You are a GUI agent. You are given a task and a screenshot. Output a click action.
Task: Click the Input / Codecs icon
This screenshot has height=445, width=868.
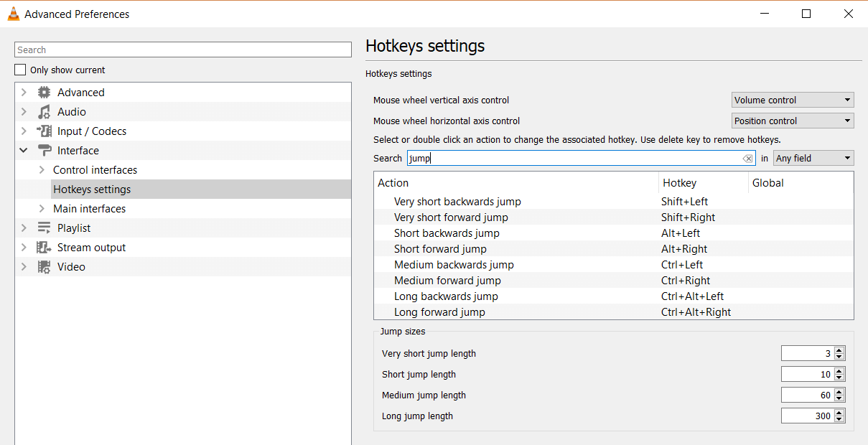click(45, 131)
